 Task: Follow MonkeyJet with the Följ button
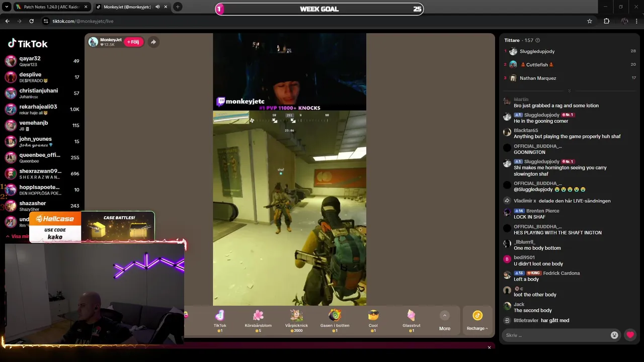click(x=134, y=42)
